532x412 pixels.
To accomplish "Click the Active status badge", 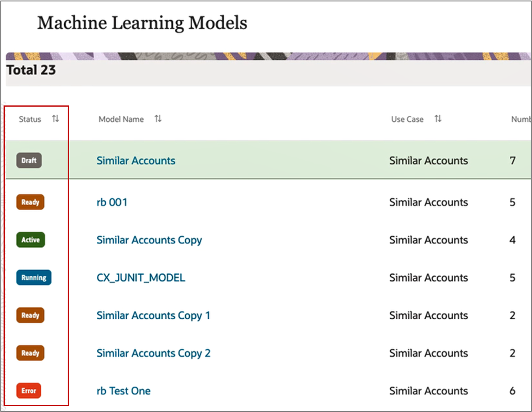I will (x=30, y=240).
